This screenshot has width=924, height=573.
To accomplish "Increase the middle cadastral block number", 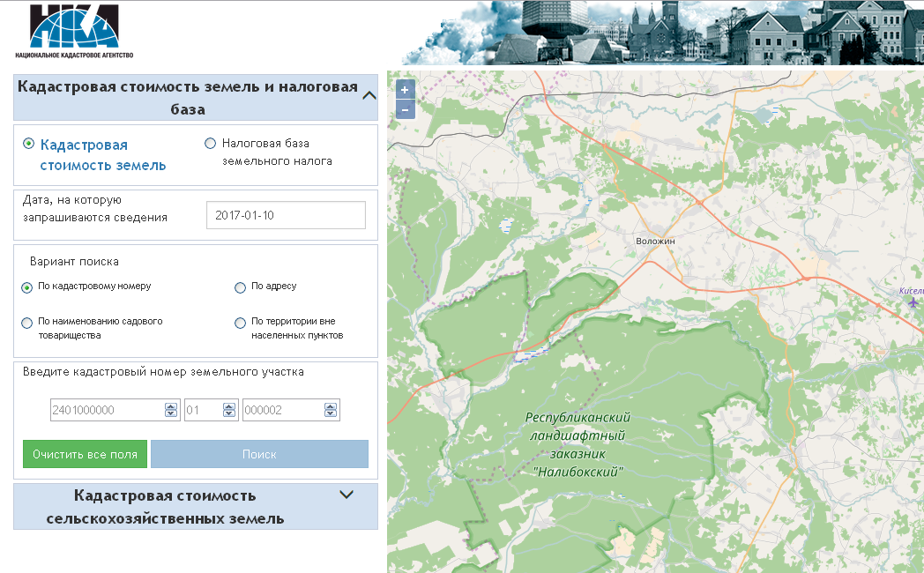I will [230, 406].
